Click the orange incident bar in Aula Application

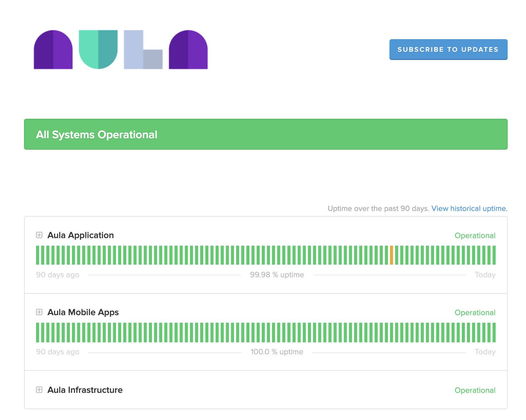tap(391, 255)
